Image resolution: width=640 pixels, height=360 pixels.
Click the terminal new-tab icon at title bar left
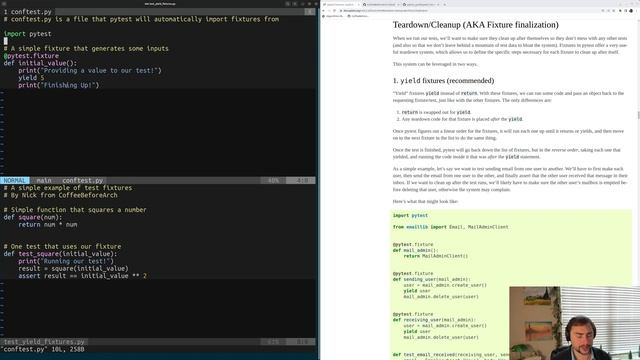coord(4,4)
